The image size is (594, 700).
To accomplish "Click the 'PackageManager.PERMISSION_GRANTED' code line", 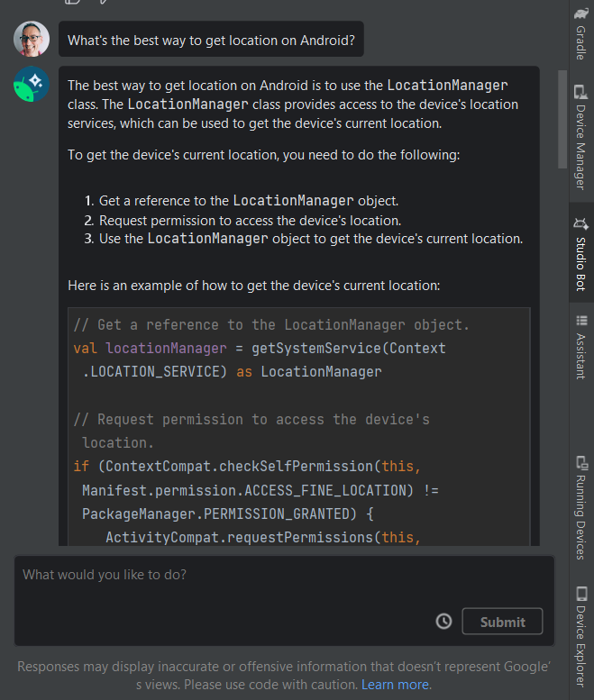I will pos(228,514).
